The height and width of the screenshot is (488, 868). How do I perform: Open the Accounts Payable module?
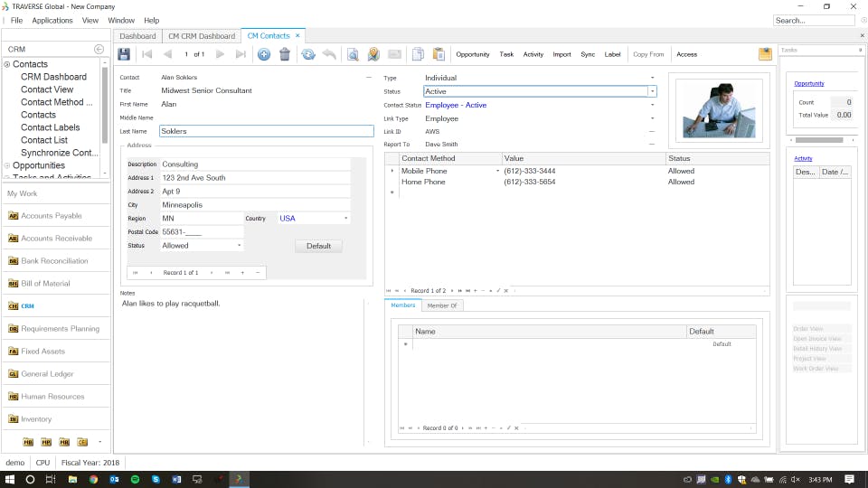coord(51,216)
